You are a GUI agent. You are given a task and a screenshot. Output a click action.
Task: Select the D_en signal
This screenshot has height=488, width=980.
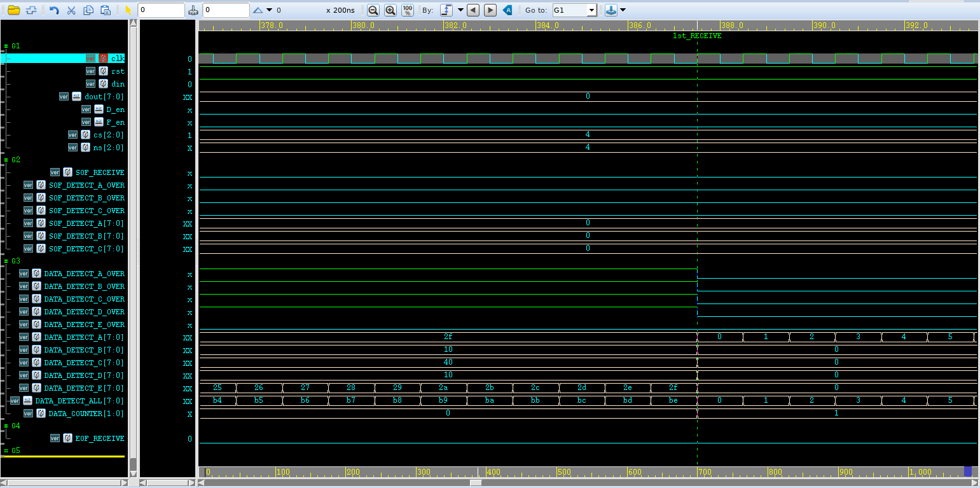point(115,109)
